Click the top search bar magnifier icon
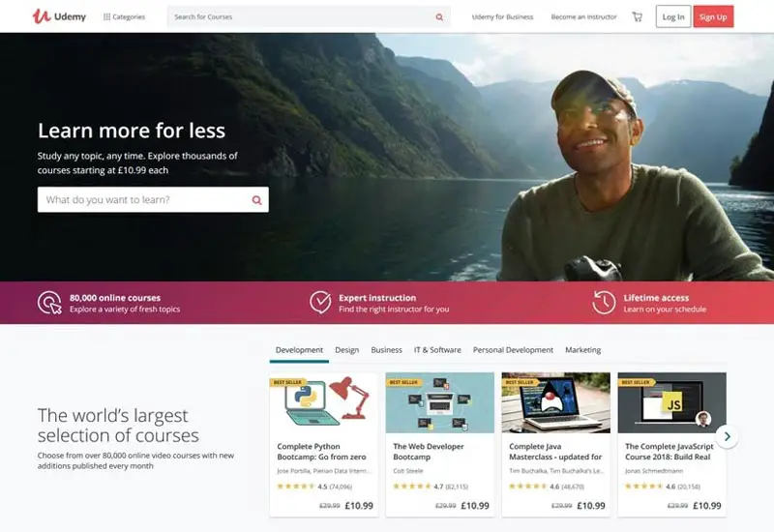Viewport: 774px width, 532px height. pyautogui.click(x=439, y=16)
